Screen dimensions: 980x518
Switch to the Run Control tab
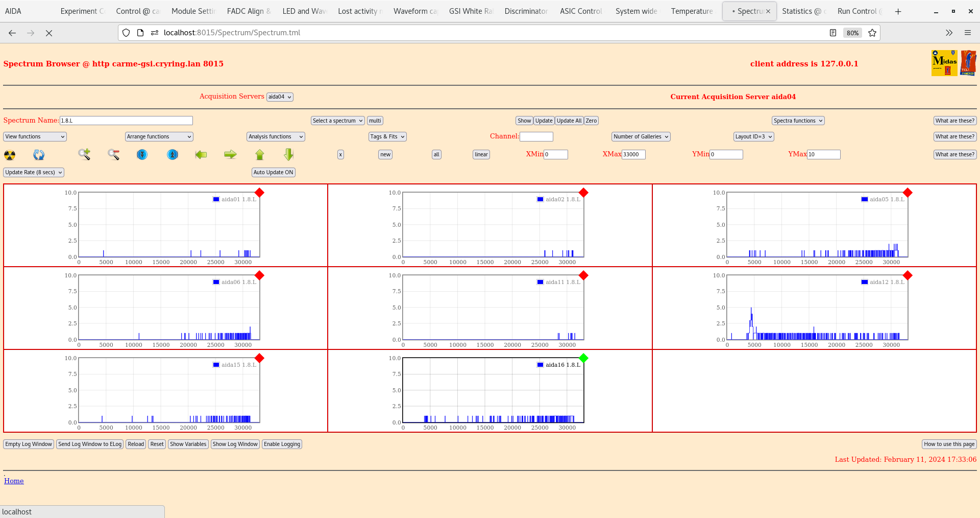856,11
